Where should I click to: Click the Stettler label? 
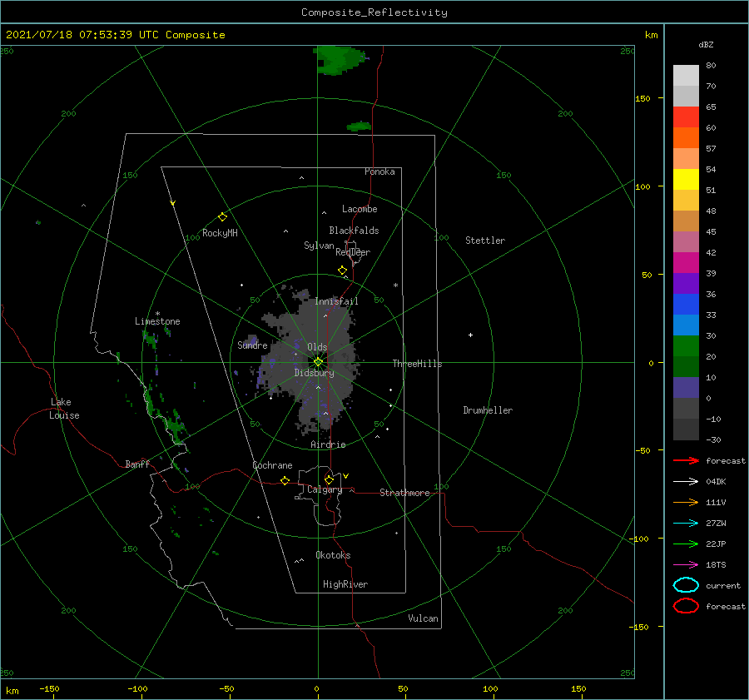coord(485,241)
